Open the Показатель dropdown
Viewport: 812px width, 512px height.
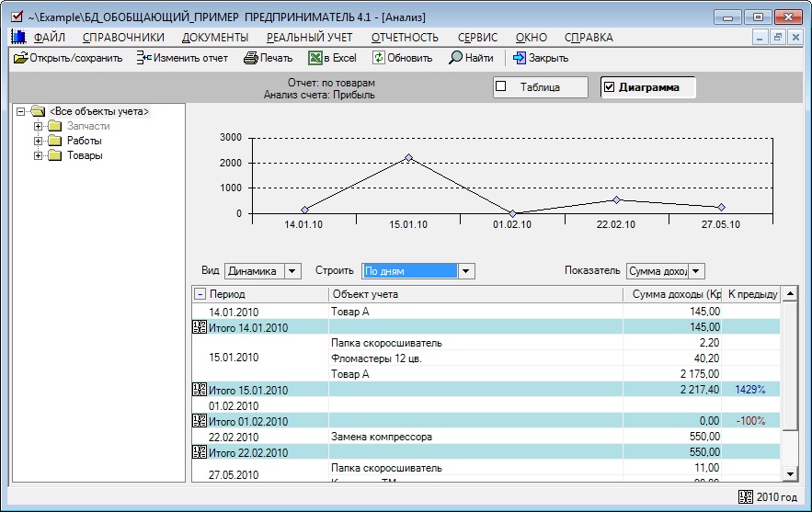click(x=696, y=271)
